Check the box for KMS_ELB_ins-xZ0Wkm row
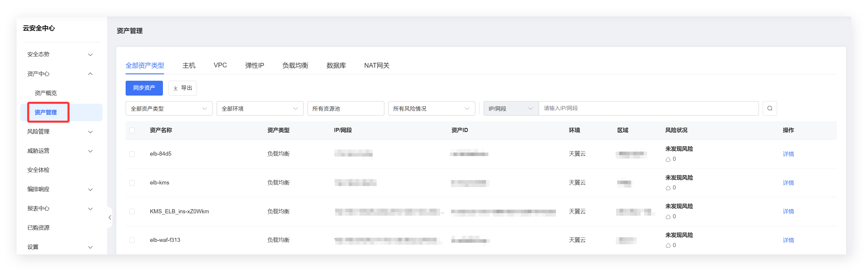The height and width of the screenshot is (271, 868). tap(132, 211)
